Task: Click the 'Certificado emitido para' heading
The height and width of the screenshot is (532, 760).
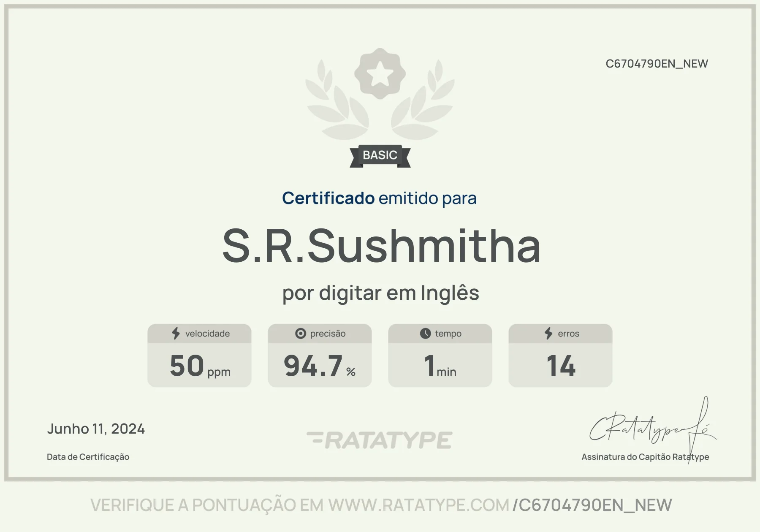Action: (379, 198)
